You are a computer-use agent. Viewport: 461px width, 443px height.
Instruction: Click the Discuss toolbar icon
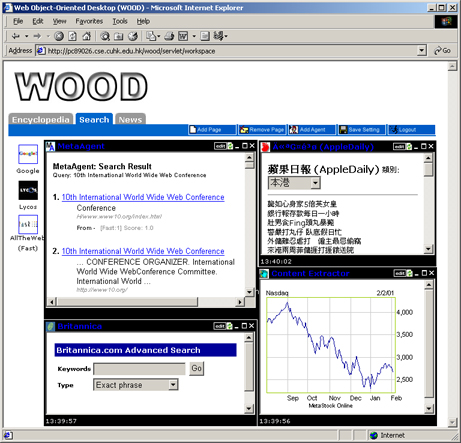pyautogui.click(x=205, y=36)
